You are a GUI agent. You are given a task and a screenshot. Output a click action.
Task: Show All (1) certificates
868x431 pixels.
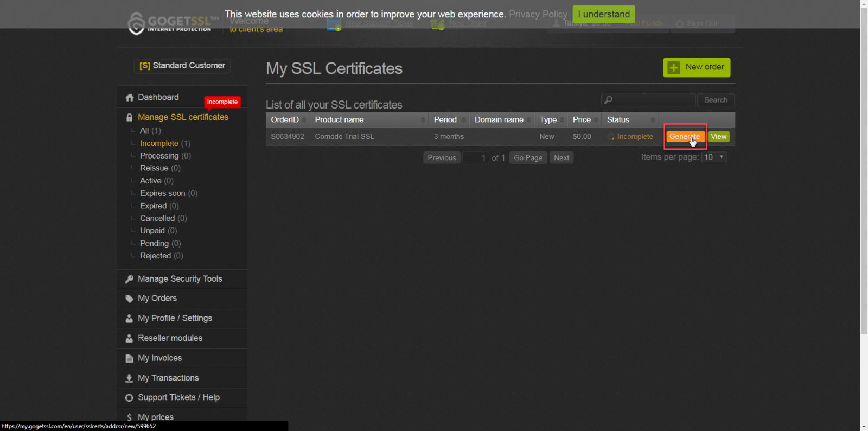(x=150, y=131)
